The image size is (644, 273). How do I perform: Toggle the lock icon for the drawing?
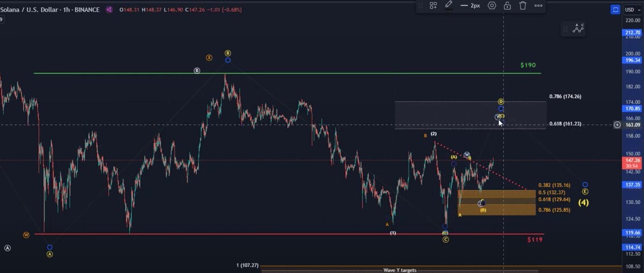[507, 5]
